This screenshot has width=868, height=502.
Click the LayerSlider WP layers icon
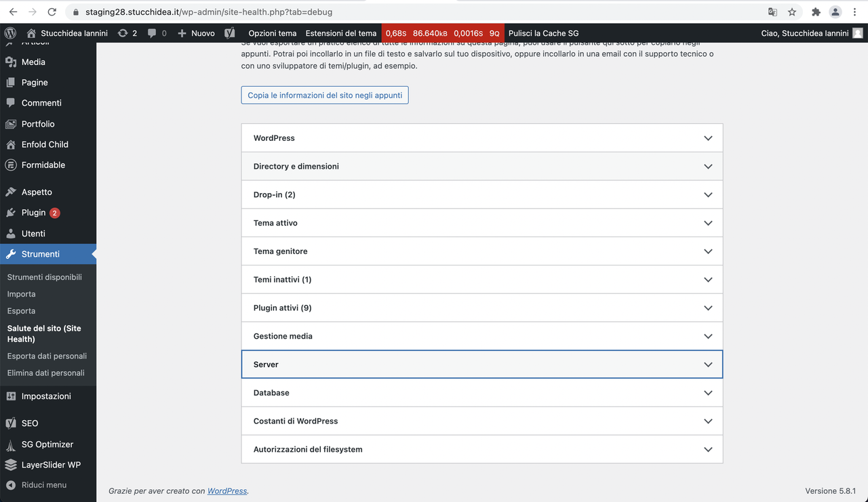[x=11, y=465]
